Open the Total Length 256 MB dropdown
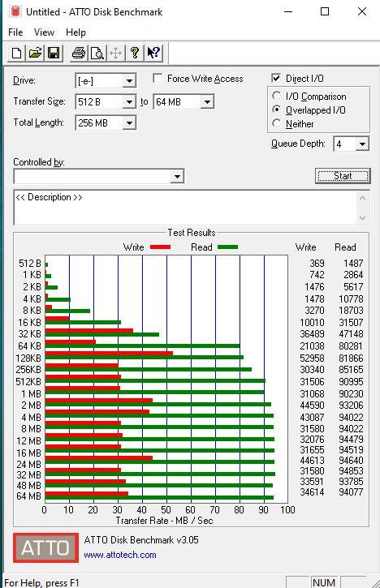Viewport: 380px width, 588px height. (x=129, y=123)
